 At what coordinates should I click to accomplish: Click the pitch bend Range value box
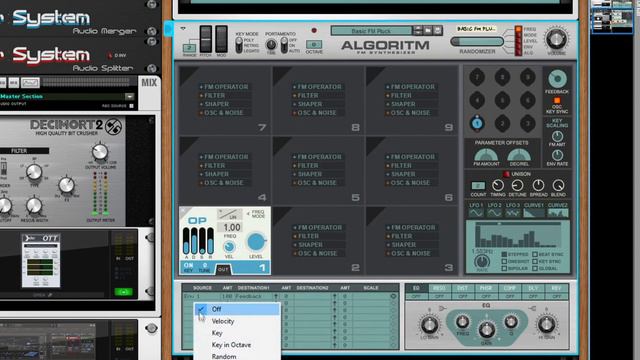coord(189,47)
